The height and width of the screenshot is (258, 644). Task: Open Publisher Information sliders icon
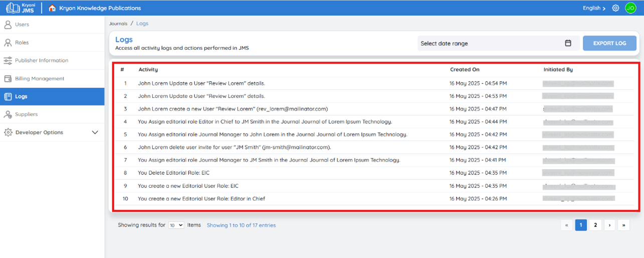(x=8, y=60)
